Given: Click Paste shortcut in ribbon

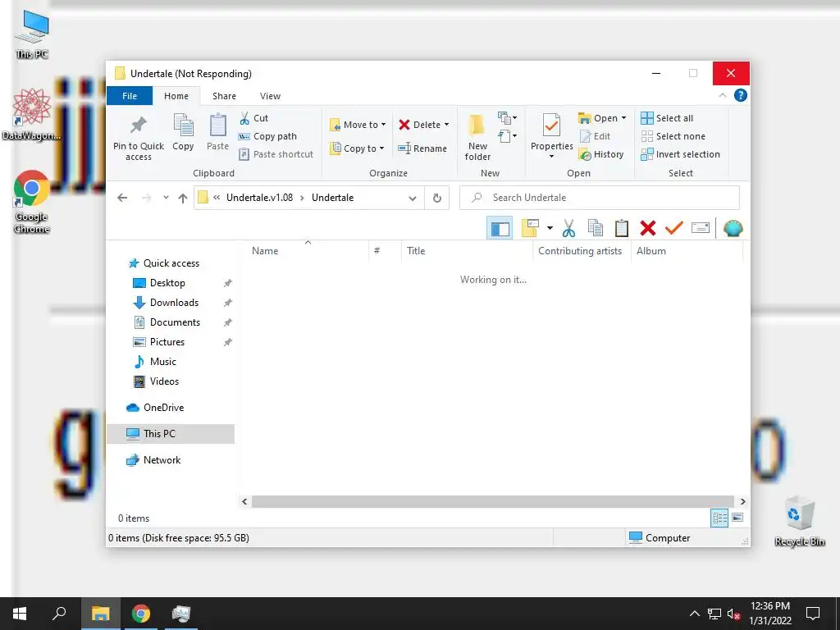Looking at the screenshot, I should pyautogui.click(x=276, y=154).
